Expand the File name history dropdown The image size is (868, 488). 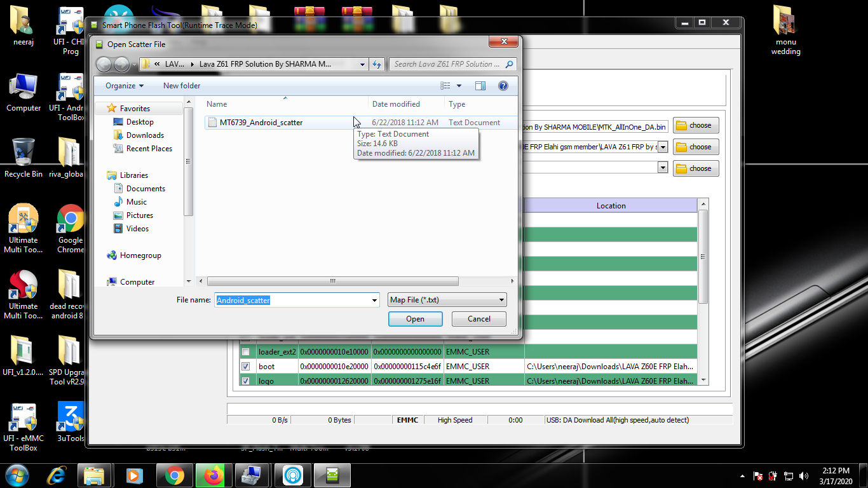(x=374, y=300)
